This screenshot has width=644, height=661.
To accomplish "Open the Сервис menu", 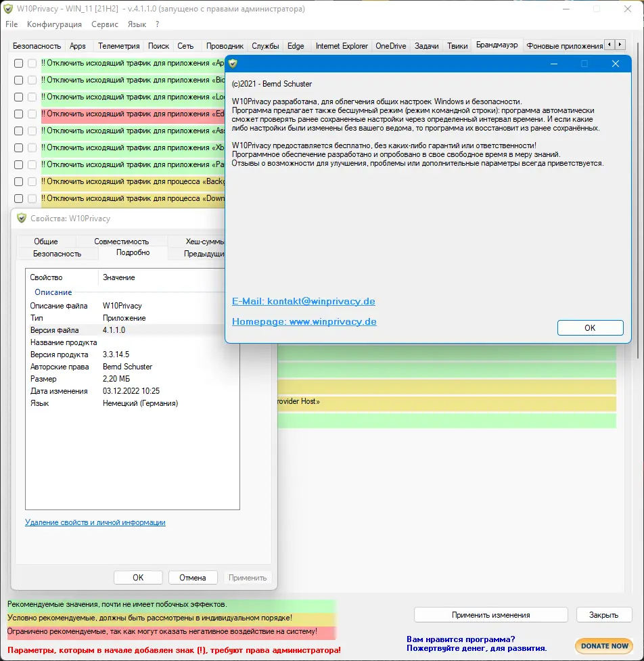I will pyautogui.click(x=105, y=24).
